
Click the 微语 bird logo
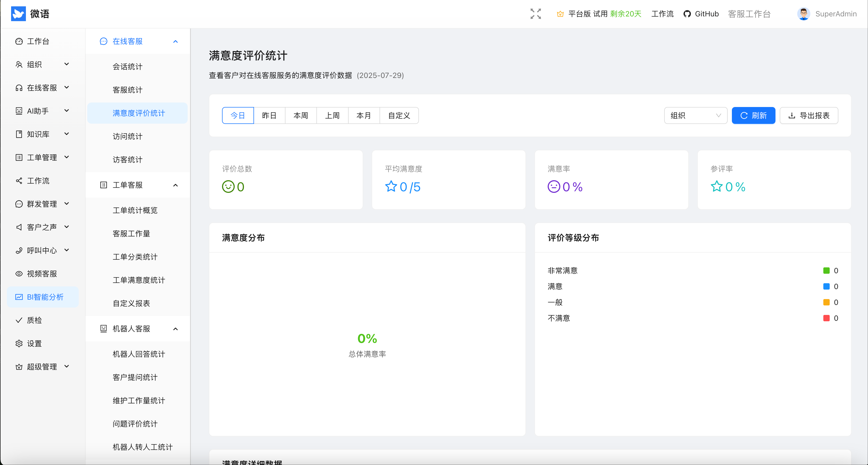[19, 13]
